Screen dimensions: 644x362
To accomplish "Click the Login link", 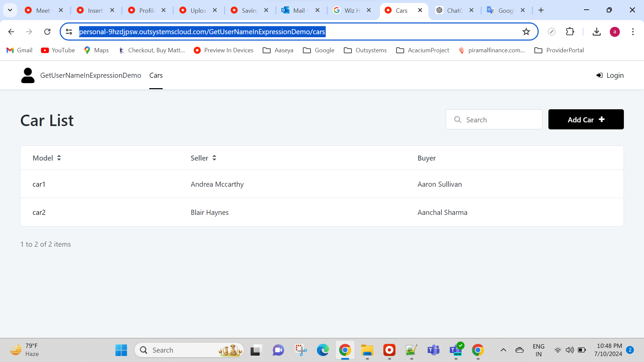I will pyautogui.click(x=610, y=75).
